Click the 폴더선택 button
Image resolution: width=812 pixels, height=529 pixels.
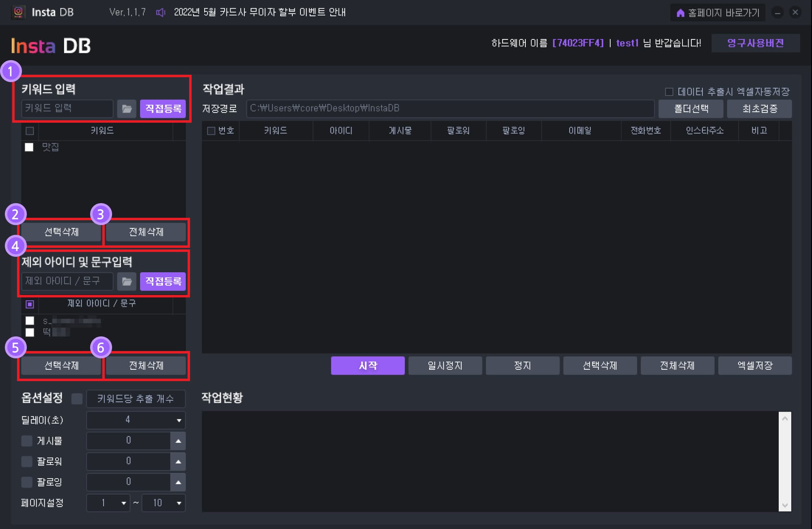pos(691,109)
